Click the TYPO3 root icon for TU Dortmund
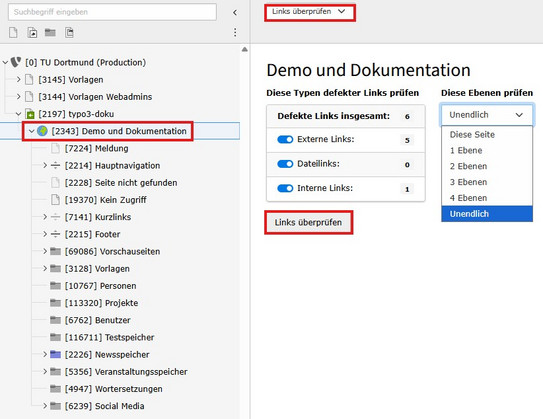Image resolution: width=543 pixels, height=419 pixels. (x=16, y=62)
